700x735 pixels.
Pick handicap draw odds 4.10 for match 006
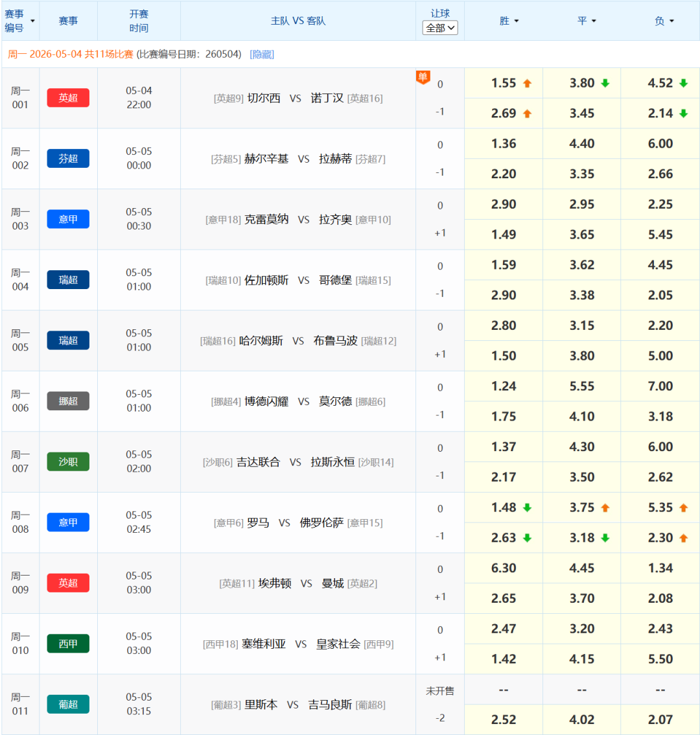(x=582, y=416)
